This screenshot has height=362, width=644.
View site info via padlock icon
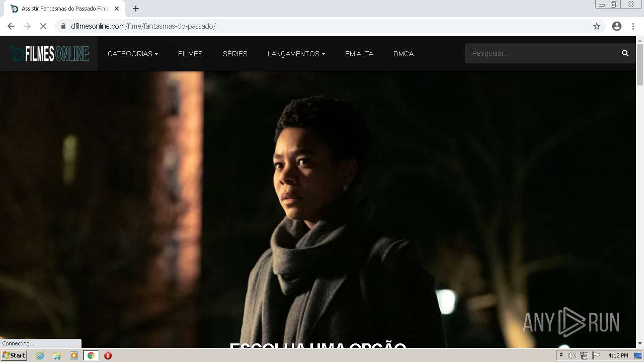tap(63, 26)
